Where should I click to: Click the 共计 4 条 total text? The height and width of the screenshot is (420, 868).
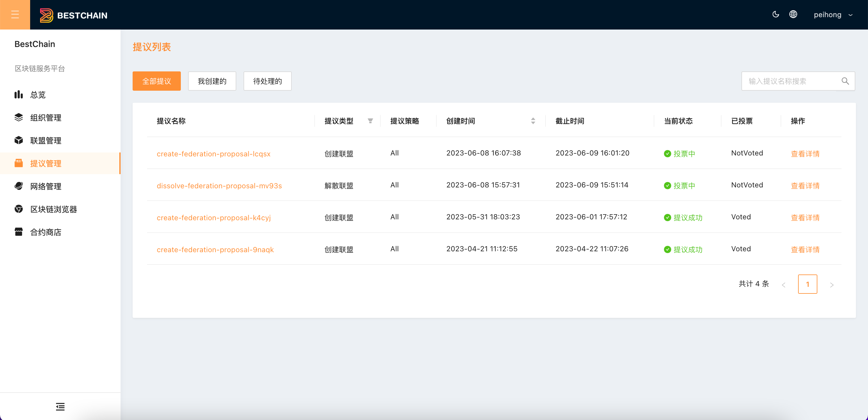754,284
